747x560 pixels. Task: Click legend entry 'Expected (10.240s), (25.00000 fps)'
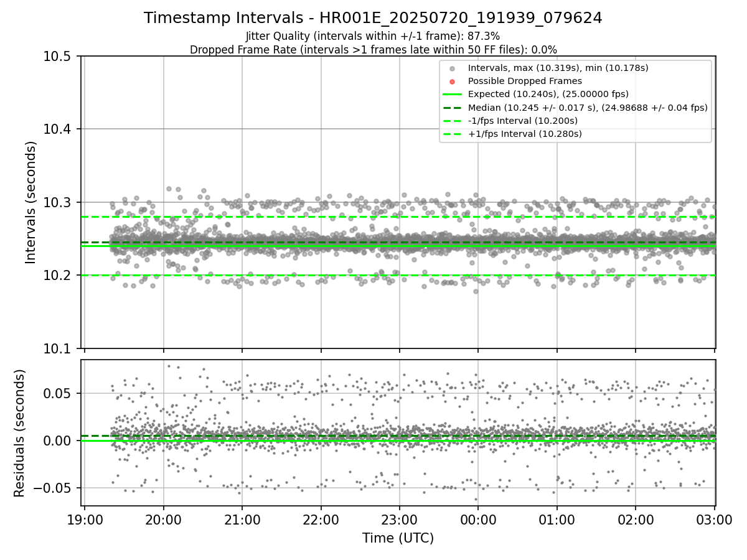click(548, 94)
